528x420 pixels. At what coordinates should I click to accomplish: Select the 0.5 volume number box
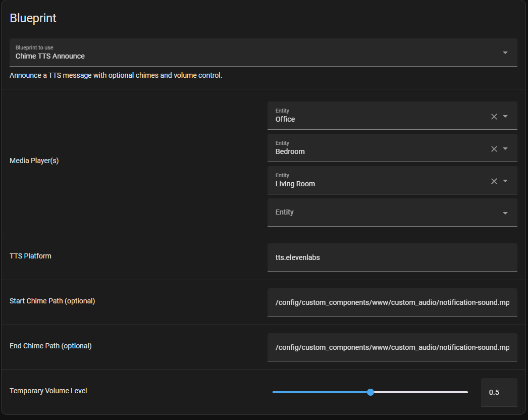tap(499, 392)
